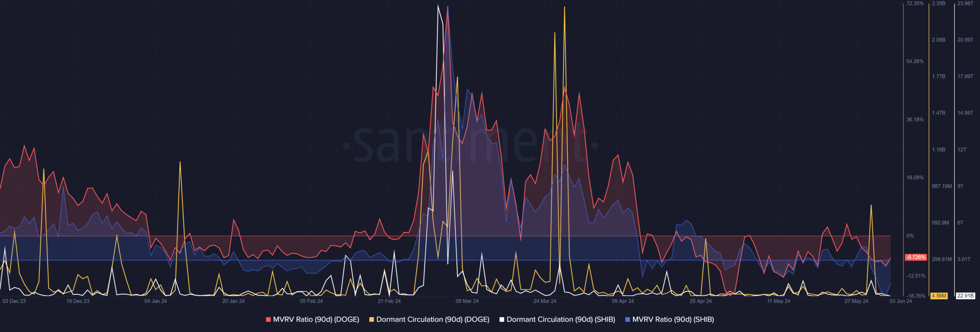
Task: Click the 14.99T axis value
Action: pyautogui.click(x=965, y=113)
